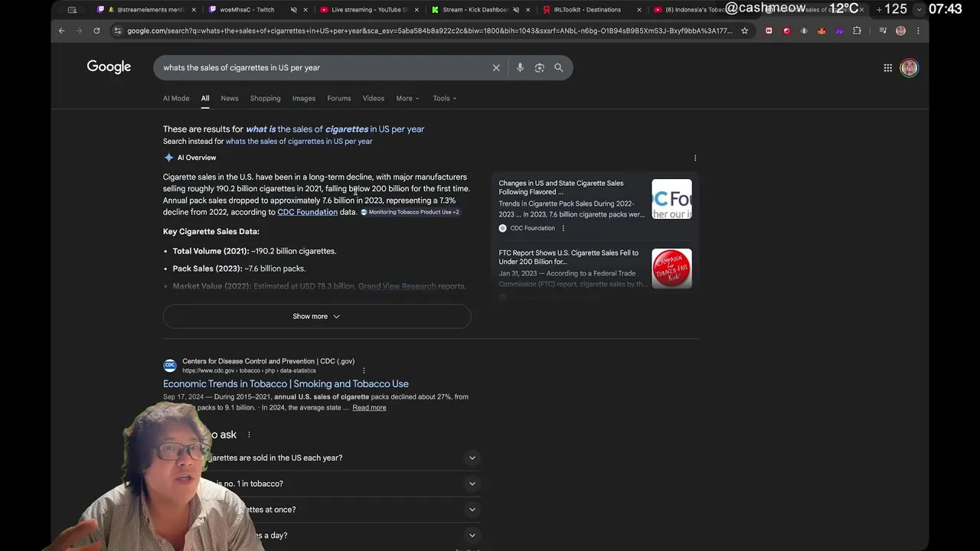Image resolution: width=980 pixels, height=551 pixels.
Task: Open Monitoring Tobacco Product Use source chip
Action: (x=410, y=212)
